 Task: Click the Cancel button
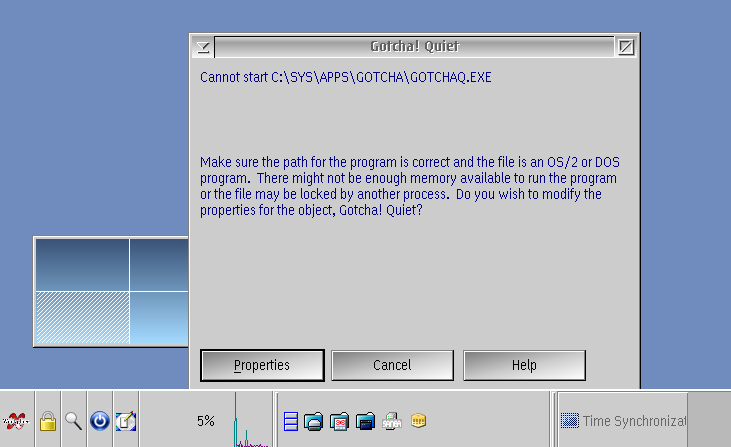pos(392,365)
